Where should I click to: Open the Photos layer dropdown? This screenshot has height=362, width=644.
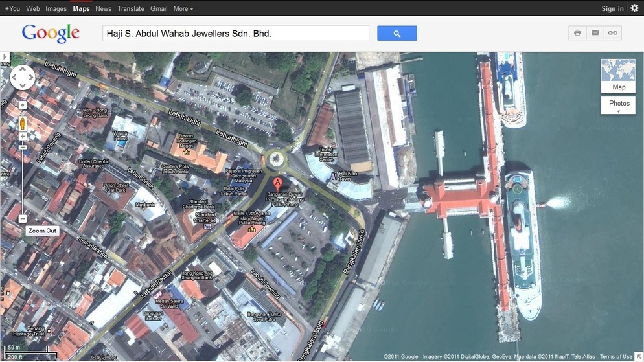pyautogui.click(x=618, y=106)
